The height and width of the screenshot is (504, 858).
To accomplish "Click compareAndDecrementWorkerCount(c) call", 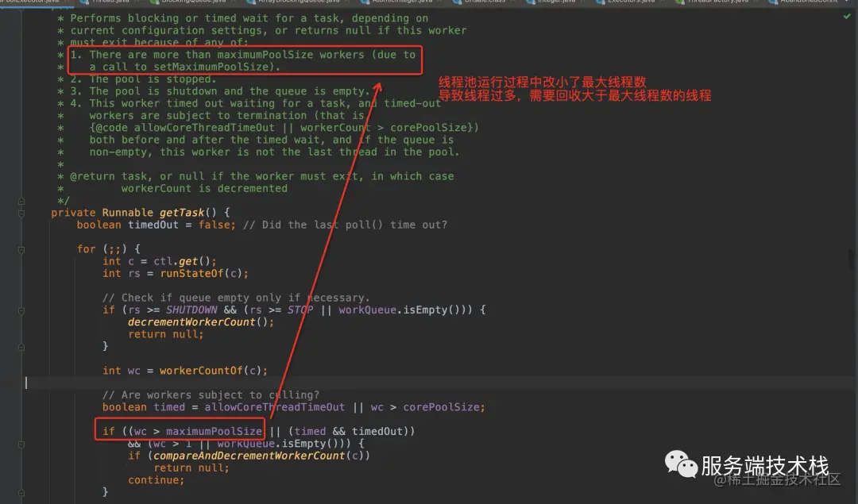I will coord(261,456).
